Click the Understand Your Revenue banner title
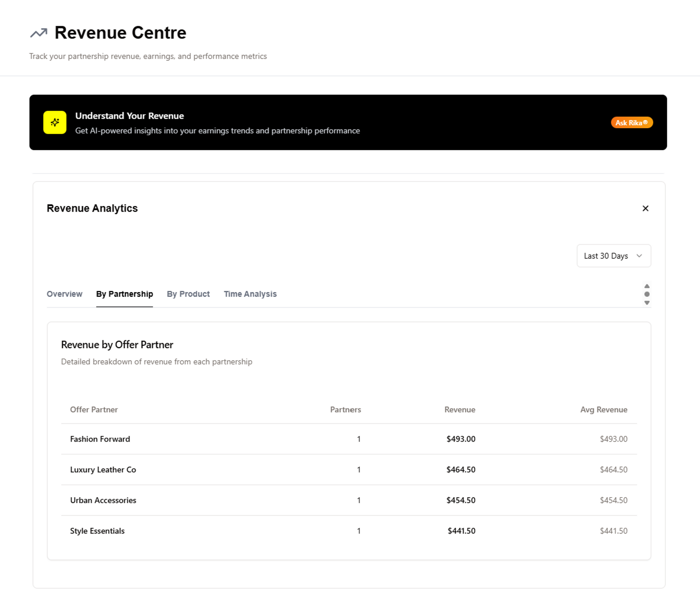The height and width of the screenshot is (592, 700). point(129,116)
